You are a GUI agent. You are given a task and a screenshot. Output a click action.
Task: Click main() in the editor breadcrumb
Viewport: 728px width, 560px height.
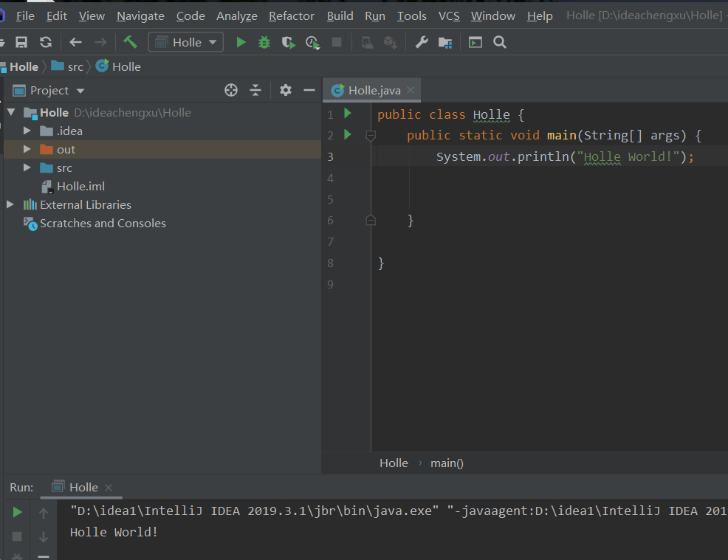(447, 463)
